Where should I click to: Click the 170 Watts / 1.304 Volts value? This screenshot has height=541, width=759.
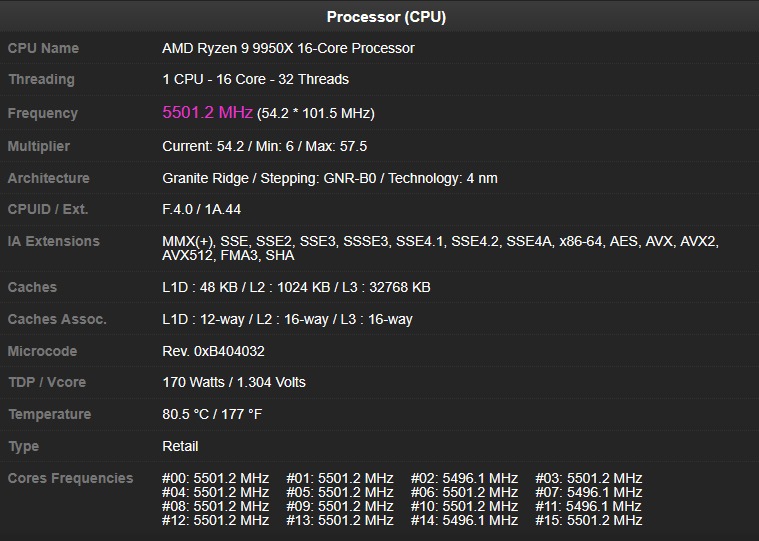234,382
